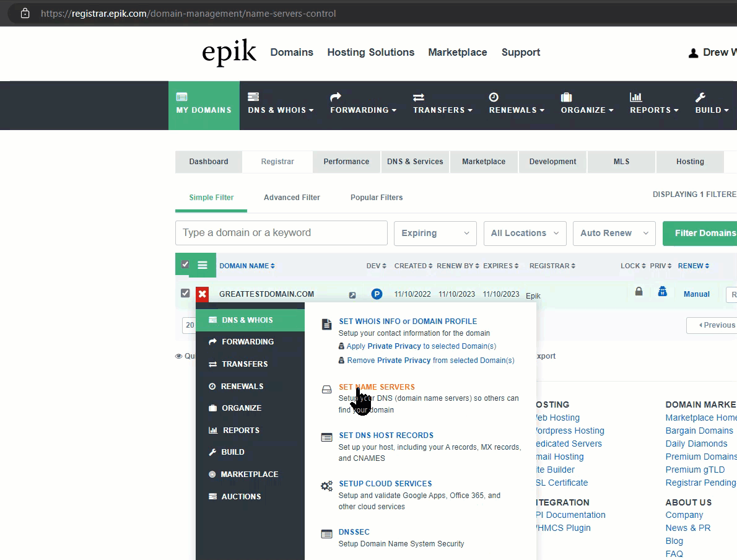Open the All Locations dropdown
737x560 pixels.
point(525,233)
